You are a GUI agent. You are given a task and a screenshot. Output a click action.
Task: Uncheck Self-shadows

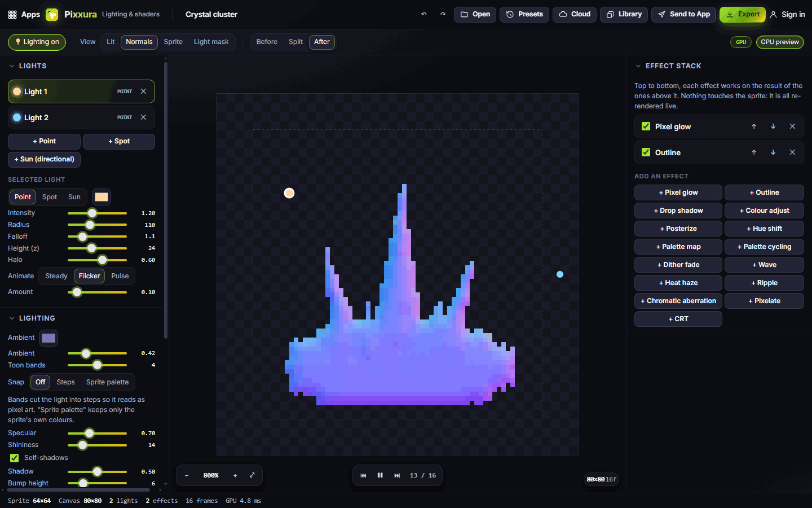(15, 458)
